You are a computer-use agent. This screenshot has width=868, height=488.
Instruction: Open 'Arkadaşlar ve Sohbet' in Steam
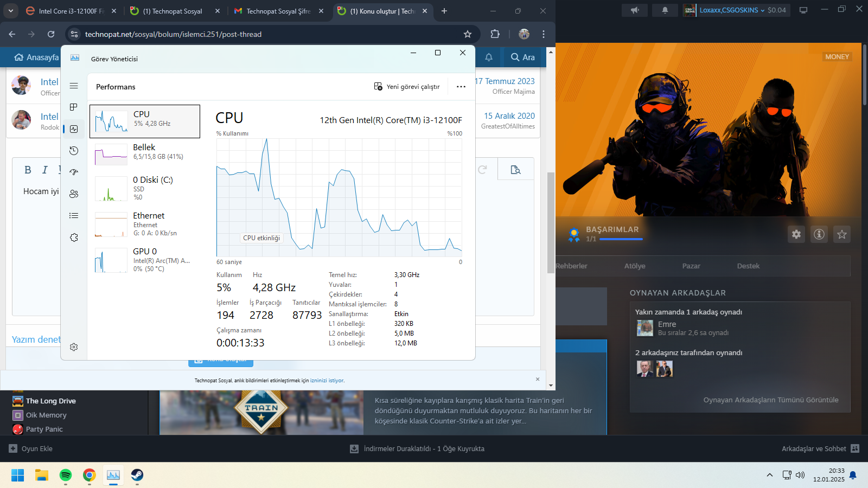[820, 448]
